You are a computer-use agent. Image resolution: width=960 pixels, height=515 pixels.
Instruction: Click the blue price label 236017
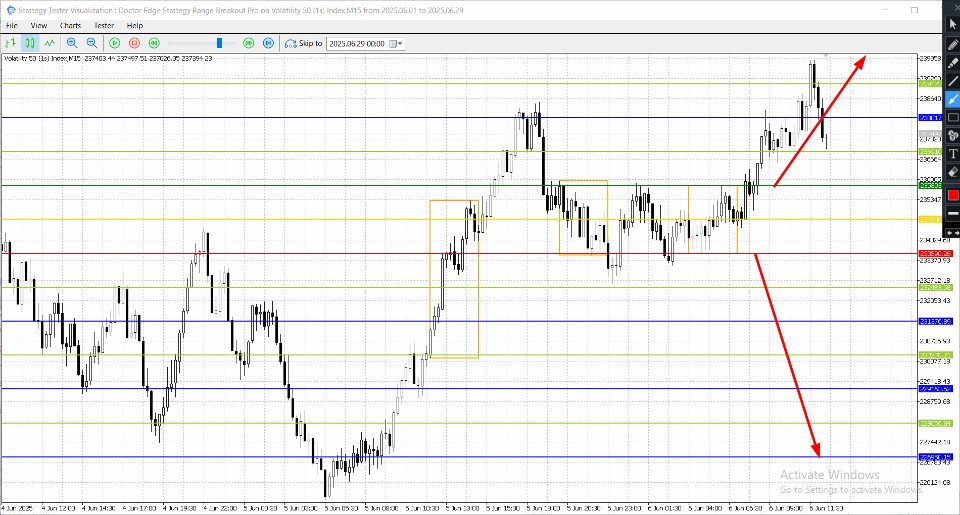click(930, 118)
